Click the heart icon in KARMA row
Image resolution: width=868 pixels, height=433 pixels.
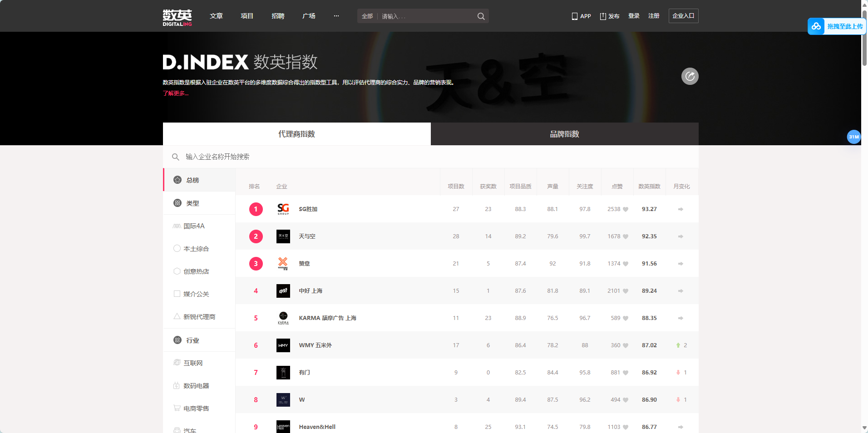[626, 318]
